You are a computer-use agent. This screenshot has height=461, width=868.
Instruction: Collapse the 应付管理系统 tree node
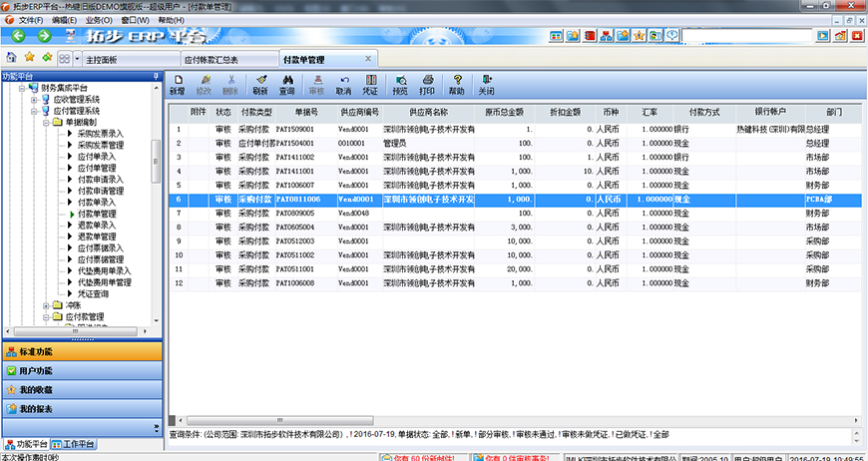tap(34, 111)
